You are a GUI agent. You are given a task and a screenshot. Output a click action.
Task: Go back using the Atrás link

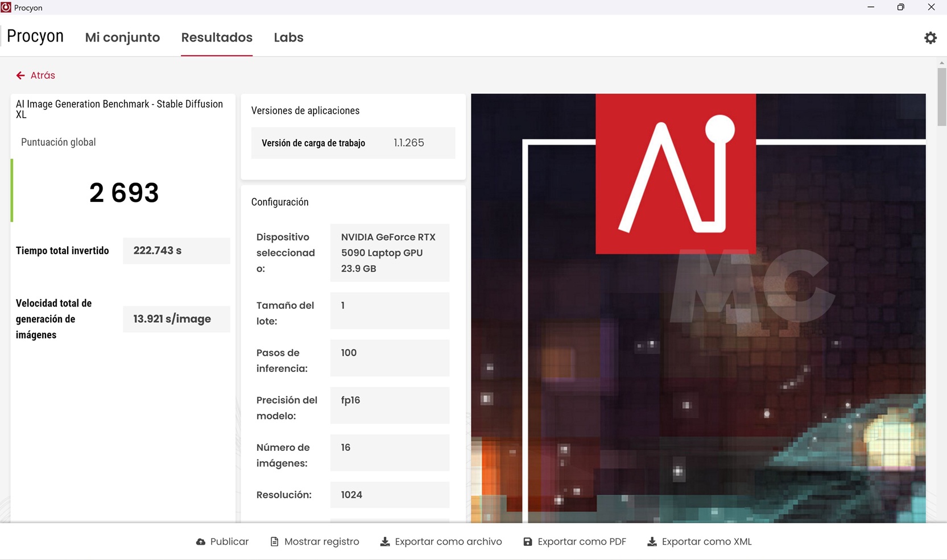43,76
